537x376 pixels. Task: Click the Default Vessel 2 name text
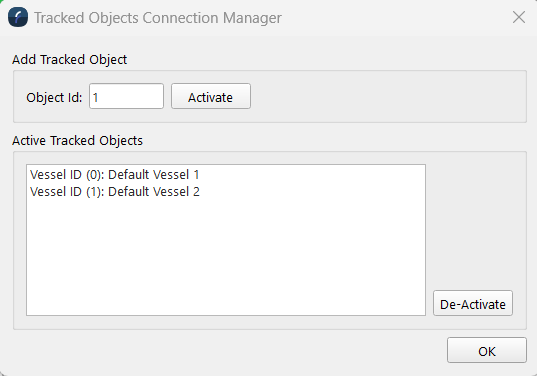point(154,191)
